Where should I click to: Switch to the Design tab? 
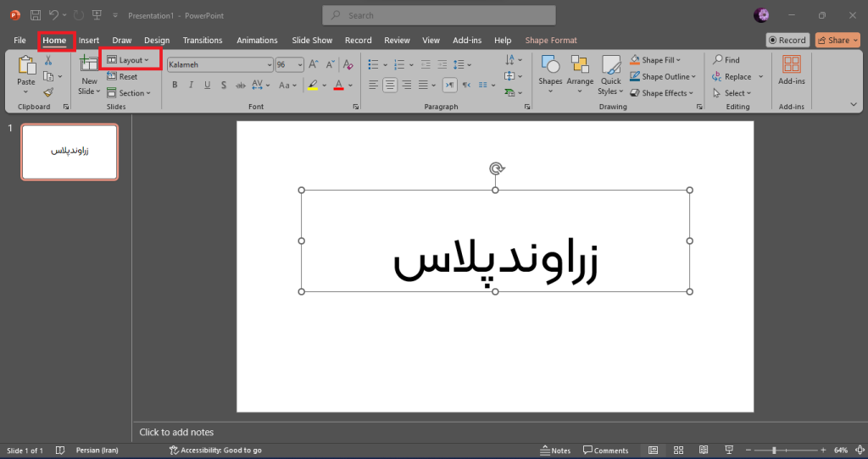(157, 41)
